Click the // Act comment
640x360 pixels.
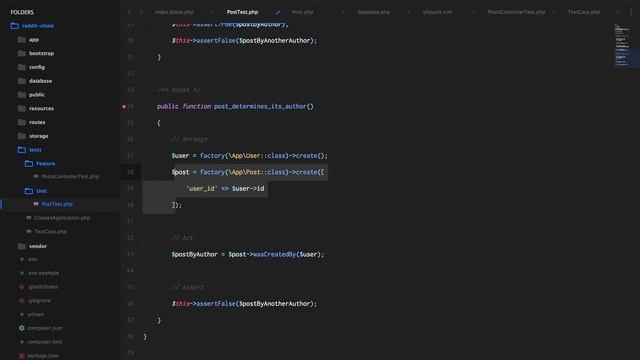tap(182, 238)
